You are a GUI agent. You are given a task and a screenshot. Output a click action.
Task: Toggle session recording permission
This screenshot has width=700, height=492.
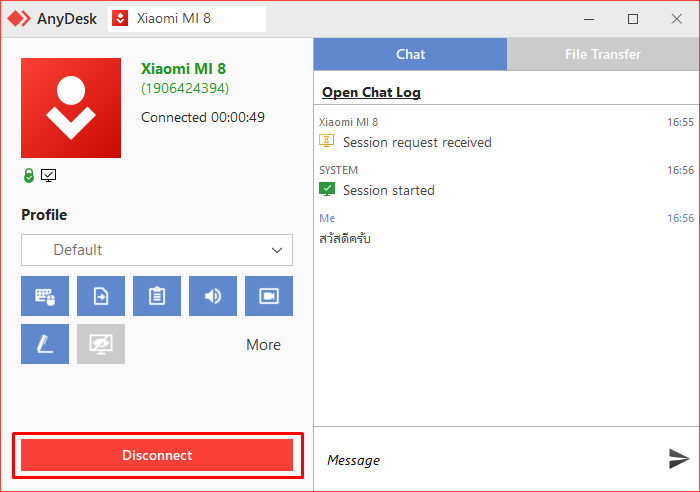coord(269,296)
